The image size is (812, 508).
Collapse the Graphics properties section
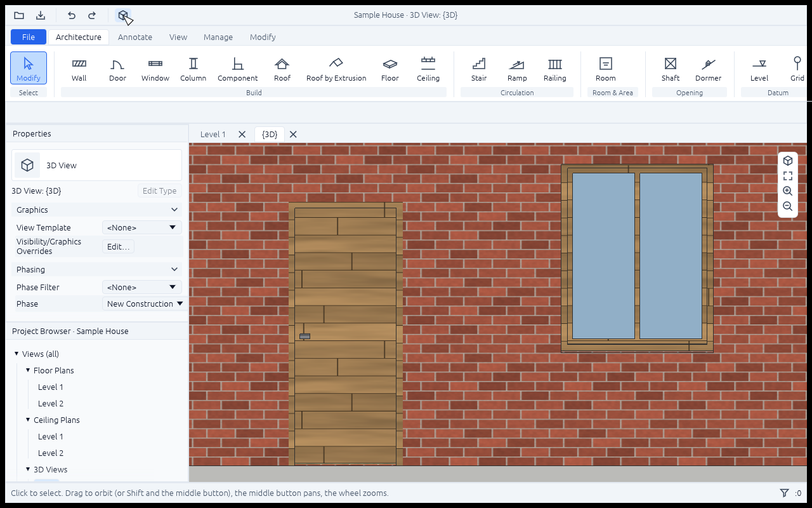click(x=96, y=210)
